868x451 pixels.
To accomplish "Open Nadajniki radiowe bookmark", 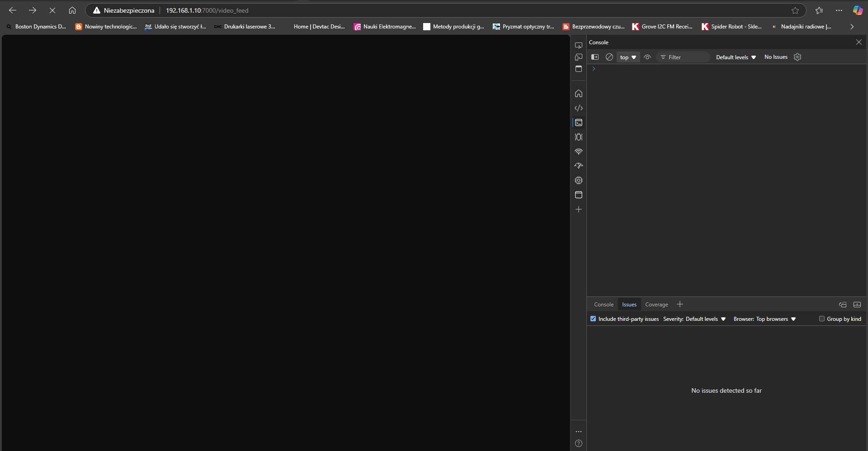I will 802,27.
